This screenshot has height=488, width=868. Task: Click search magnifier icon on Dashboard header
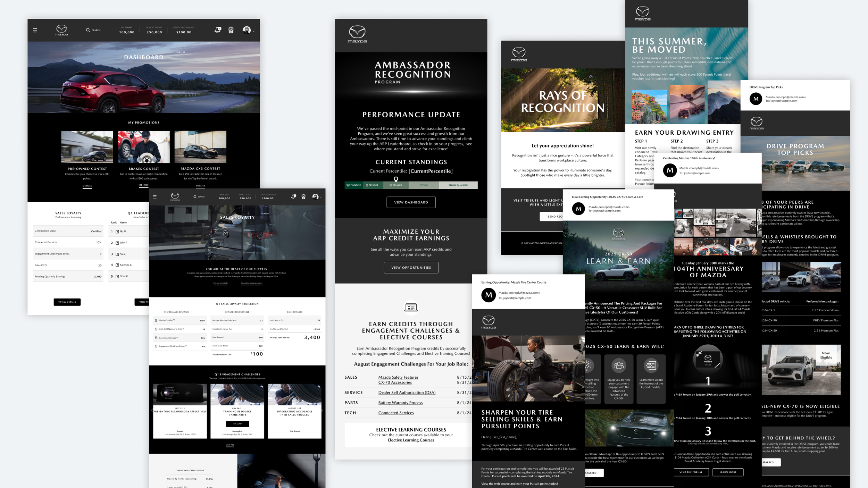pos(88,30)
